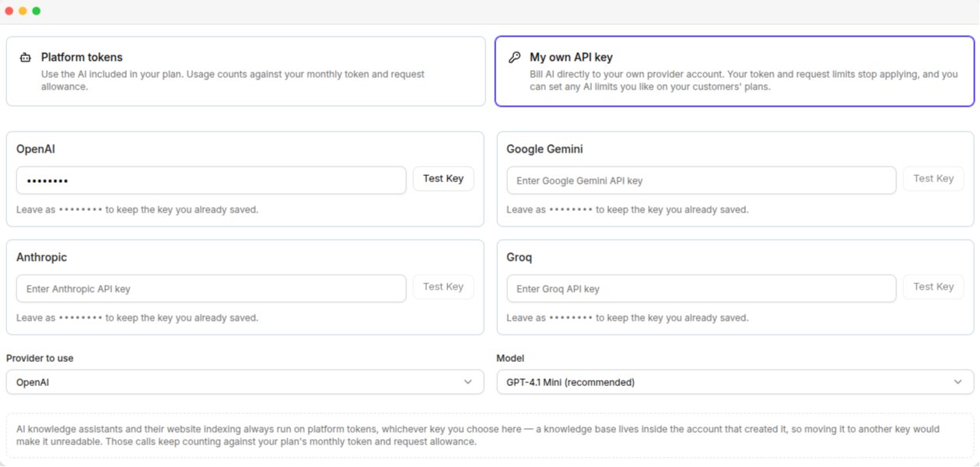The image size is (980, 467).
Task: Close the window with the red button
Action: coord(9,11)
